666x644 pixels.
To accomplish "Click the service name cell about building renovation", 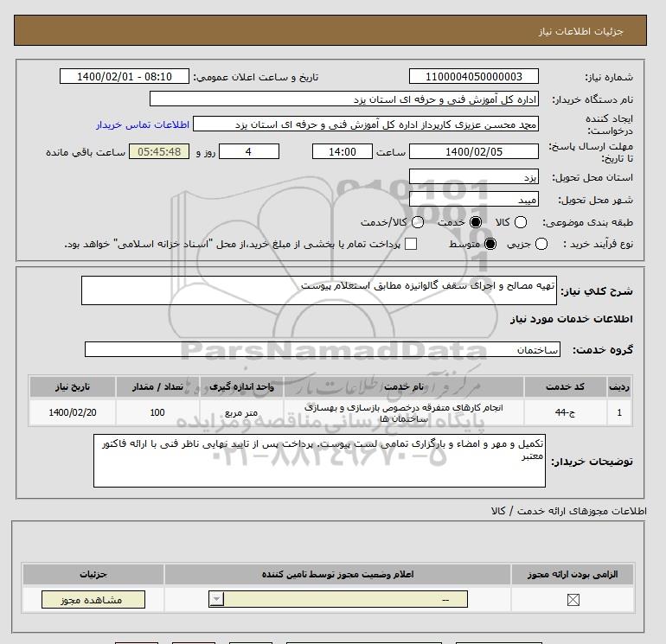I will point(404,412).
